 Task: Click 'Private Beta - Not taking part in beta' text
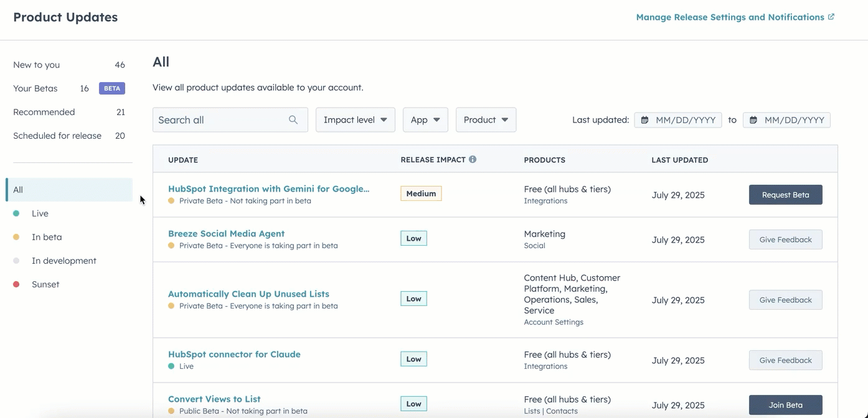point(245,201)
